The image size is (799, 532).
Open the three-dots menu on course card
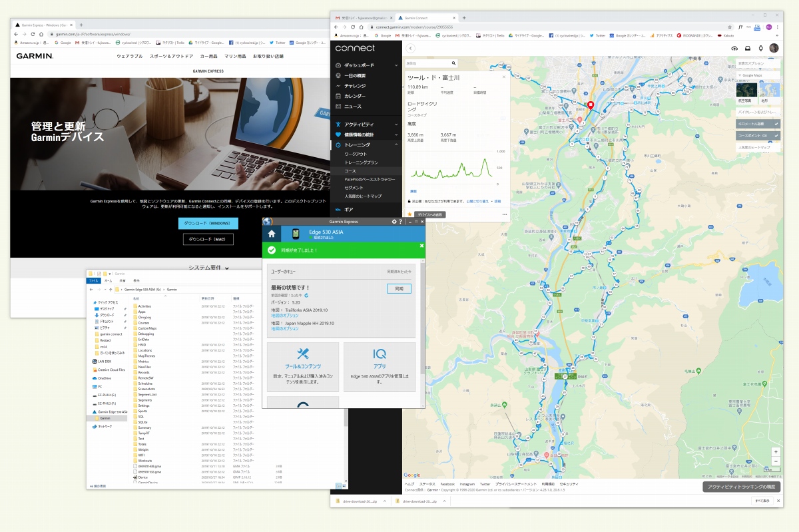[504, 214]
